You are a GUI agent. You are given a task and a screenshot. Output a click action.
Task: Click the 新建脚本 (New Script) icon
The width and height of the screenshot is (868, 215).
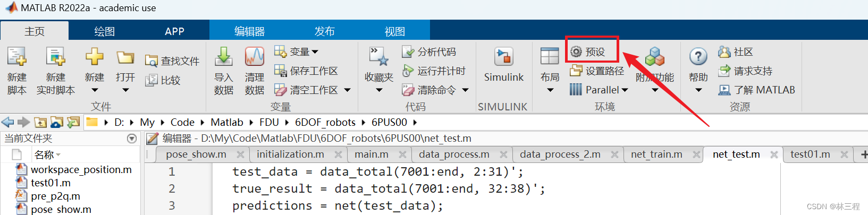coord(16,57)
